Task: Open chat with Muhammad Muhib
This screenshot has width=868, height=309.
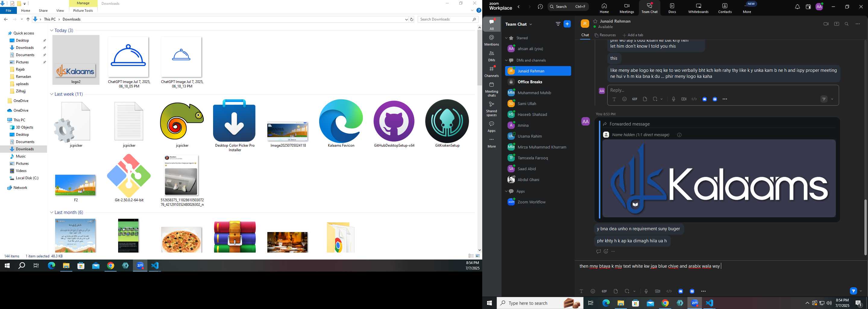Action: [538, 93]
